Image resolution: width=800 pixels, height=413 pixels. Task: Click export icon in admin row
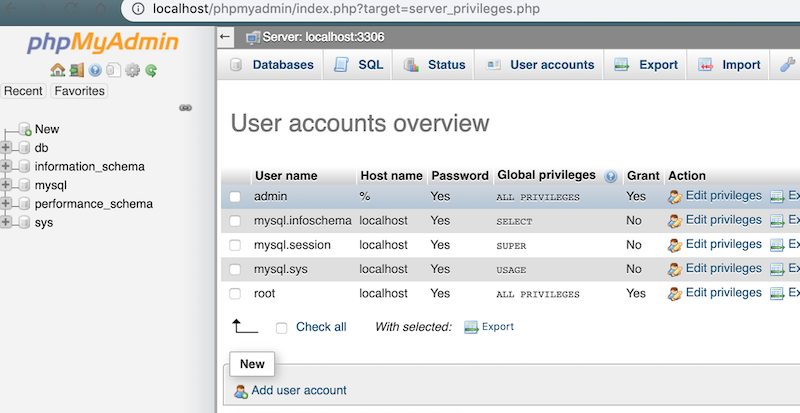[777, 197]
